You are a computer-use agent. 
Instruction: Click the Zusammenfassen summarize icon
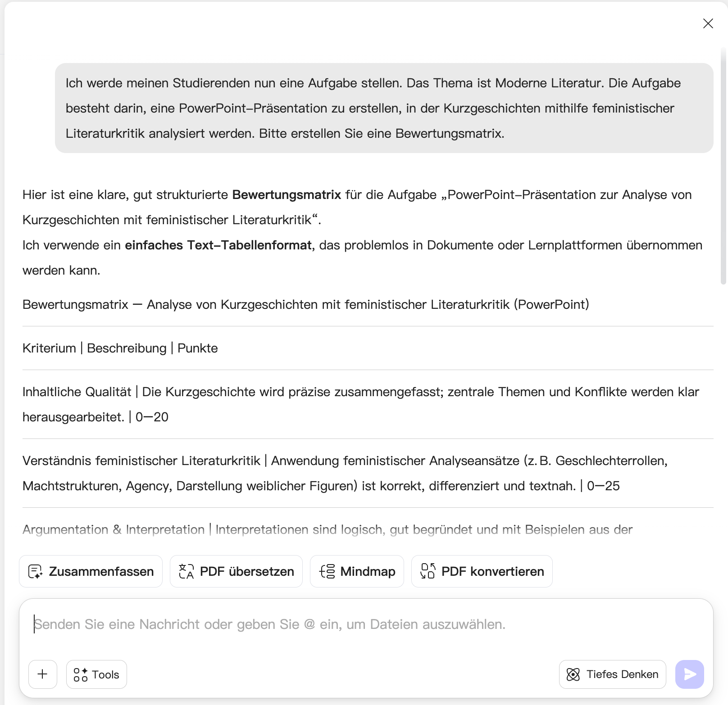(x=36, y=571)
